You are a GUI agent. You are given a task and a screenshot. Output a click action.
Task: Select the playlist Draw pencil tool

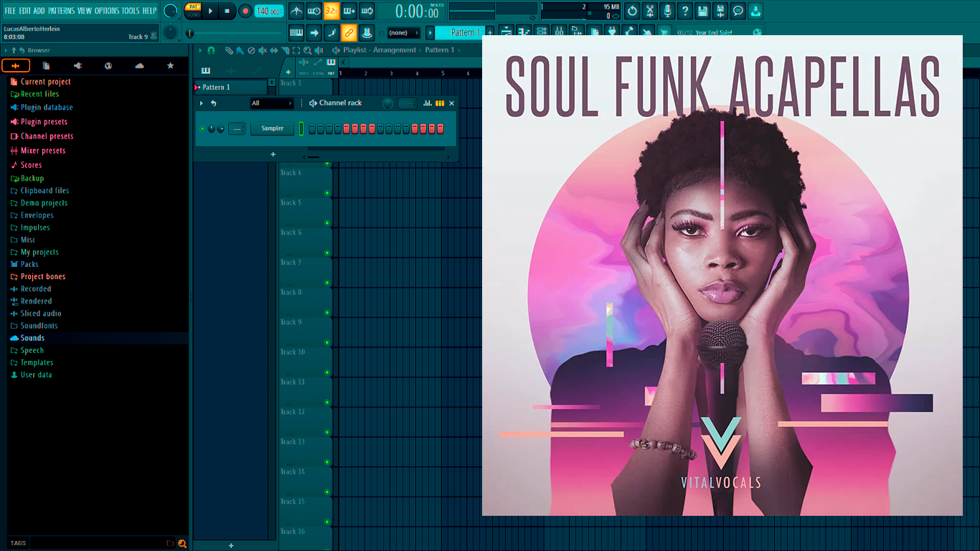pyautogui.click(x=228, y=50)
